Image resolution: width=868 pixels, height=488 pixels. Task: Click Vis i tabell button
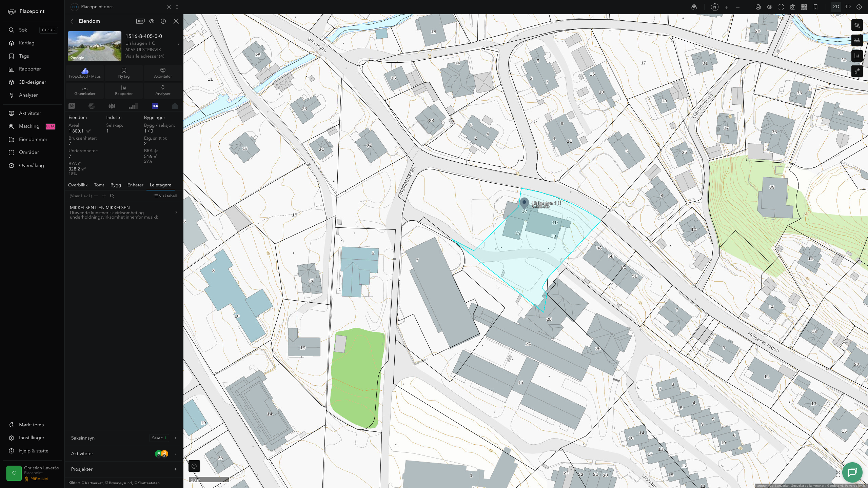tap(165, 196)
